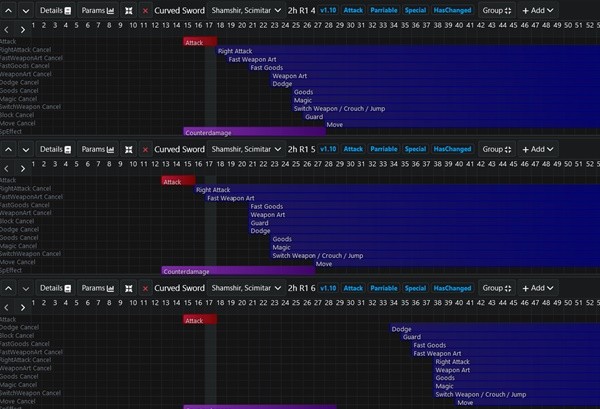Click the red X in the 2h R1 6 panel

(x=146, y=288)
